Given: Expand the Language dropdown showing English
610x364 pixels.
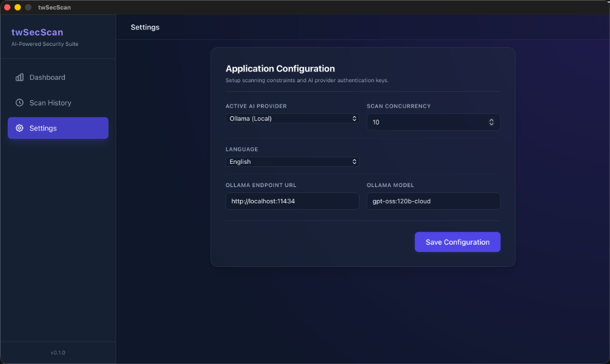Looking at the screenshot, I should coord(292,162).
